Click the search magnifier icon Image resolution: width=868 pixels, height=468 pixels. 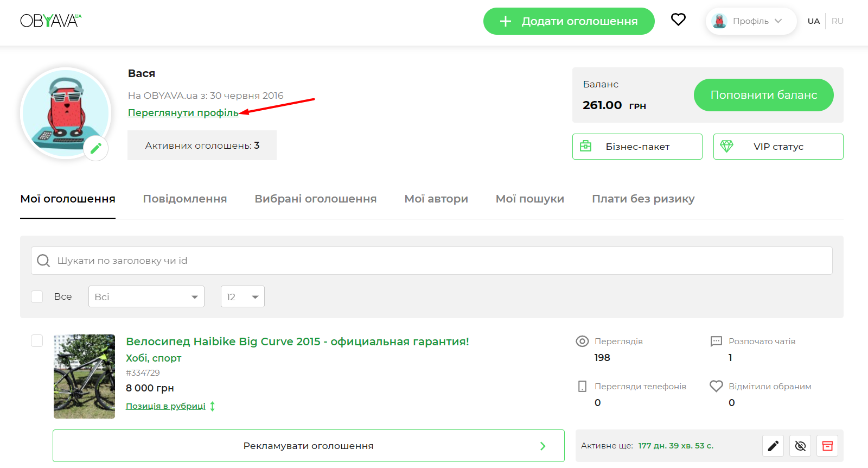click(43, 261)
